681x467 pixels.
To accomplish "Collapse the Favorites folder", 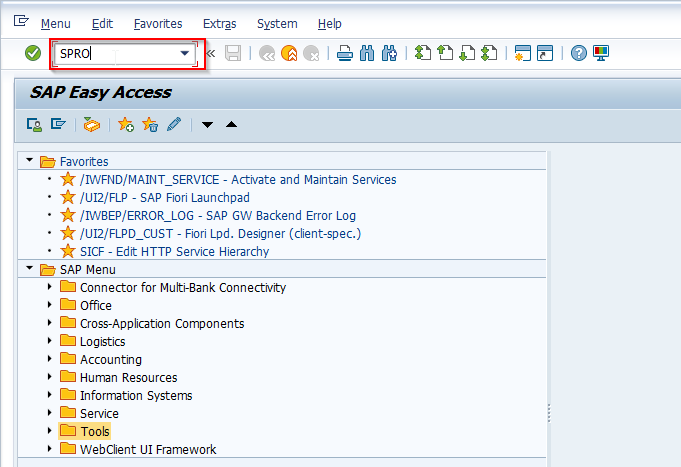I will pos(30,160).
